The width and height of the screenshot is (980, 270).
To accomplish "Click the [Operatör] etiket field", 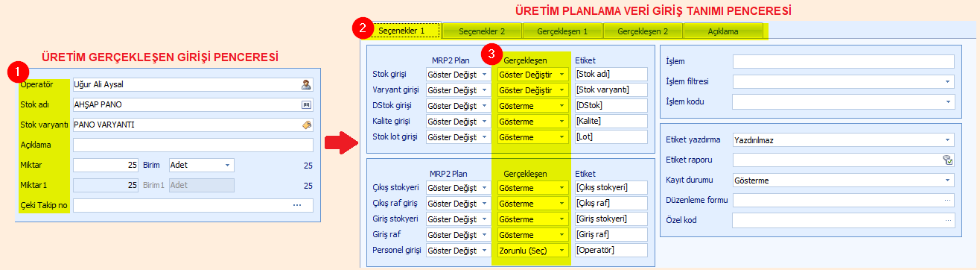I will [611, 250].
